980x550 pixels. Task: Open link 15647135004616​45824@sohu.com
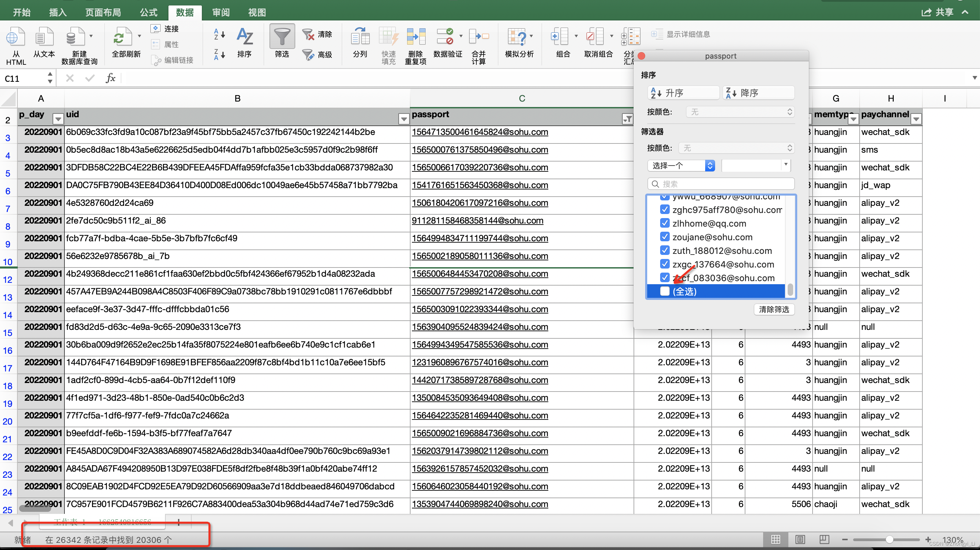tap(480, 132)
